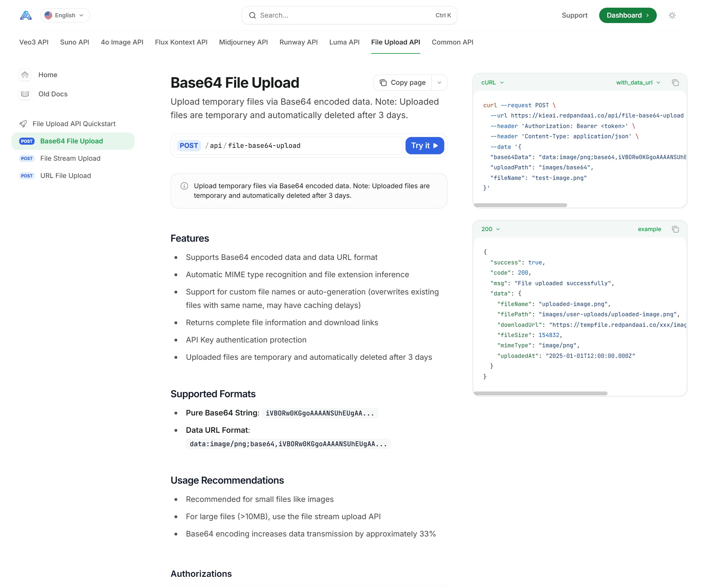
Task: Click the request code horizontal scrollbar
Action: (x=520, y=205)
